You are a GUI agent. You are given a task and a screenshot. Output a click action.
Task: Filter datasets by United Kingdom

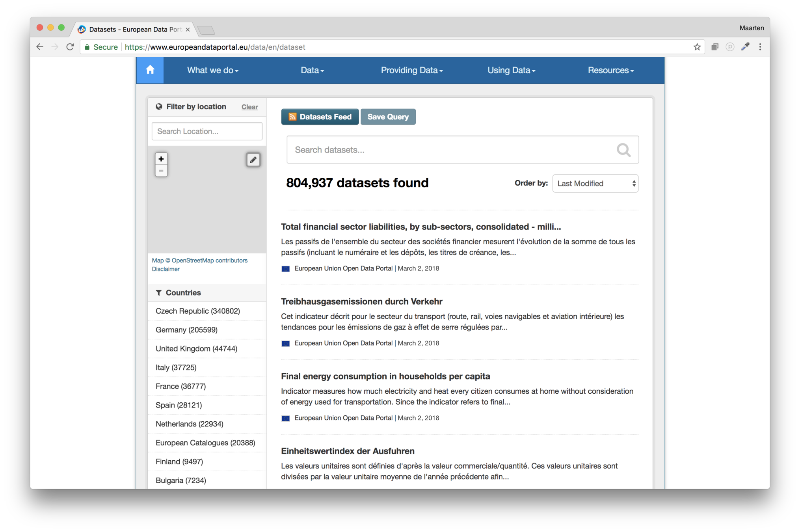click(x=196, y=349)
